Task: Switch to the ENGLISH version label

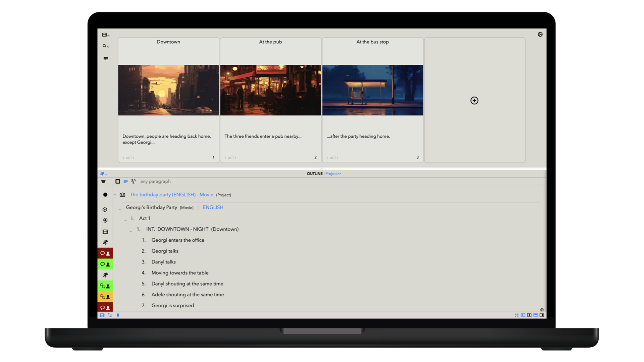Action: (213, 207)
